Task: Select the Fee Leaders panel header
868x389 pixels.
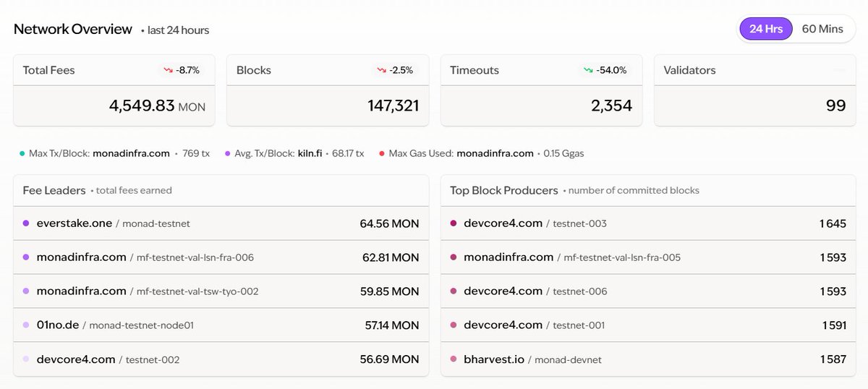Action: tap(55, 190)
